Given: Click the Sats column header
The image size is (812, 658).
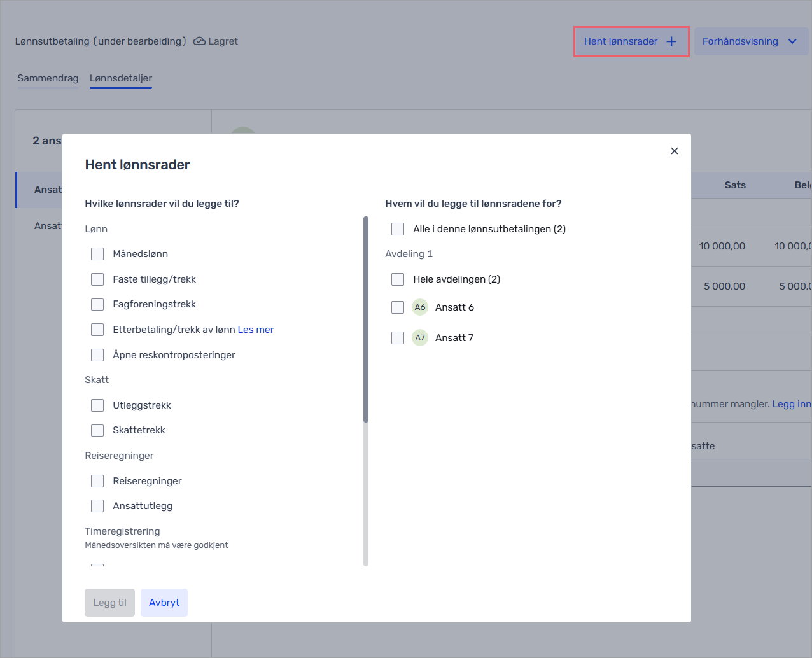Looking at the screenshot, I should click(735, 185).
